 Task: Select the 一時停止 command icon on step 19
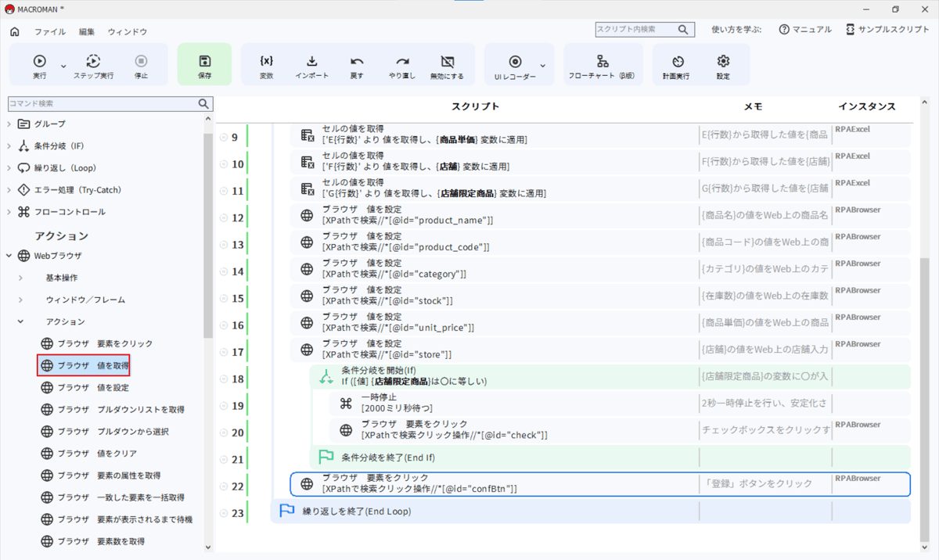(x=346, y=404)
